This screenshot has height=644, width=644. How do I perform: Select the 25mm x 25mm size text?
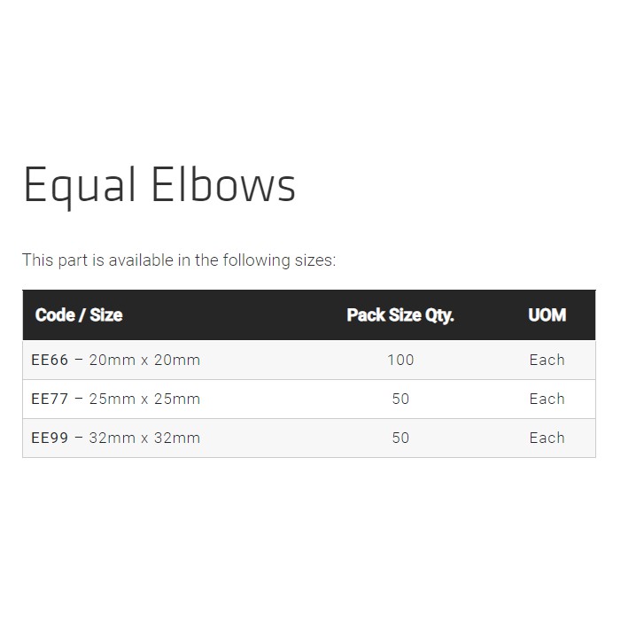tap(144, 400)
